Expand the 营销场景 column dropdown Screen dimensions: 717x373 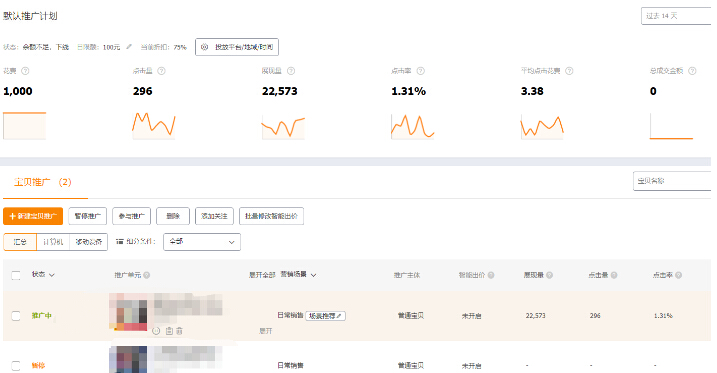coord(313,275)
